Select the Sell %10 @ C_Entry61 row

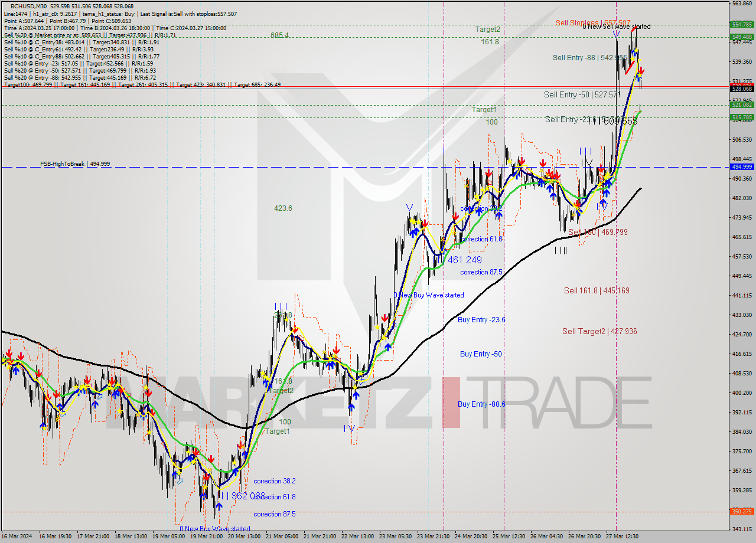(80, 49)
